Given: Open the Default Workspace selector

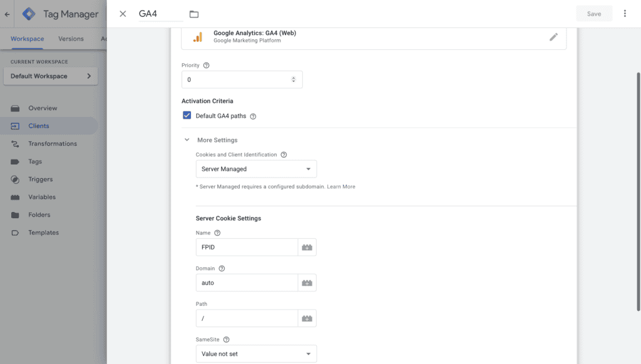Looking at the screenshot, I should 50,76.
